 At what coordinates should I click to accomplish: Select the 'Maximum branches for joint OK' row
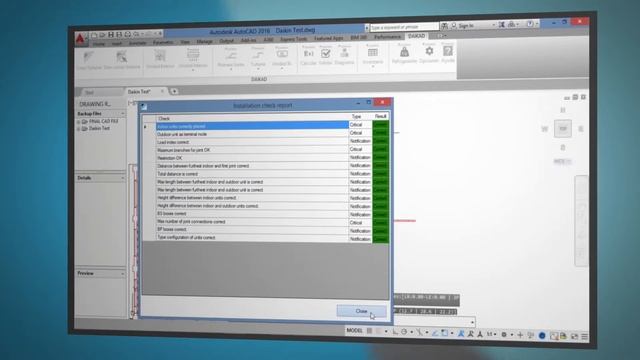(x=252, y=150)
